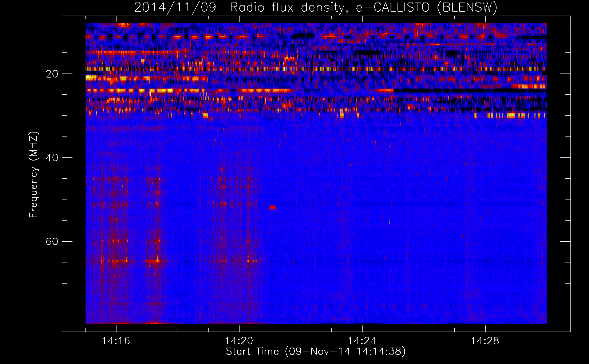Click the 60 MHz frequency tick label

point(52,242)
